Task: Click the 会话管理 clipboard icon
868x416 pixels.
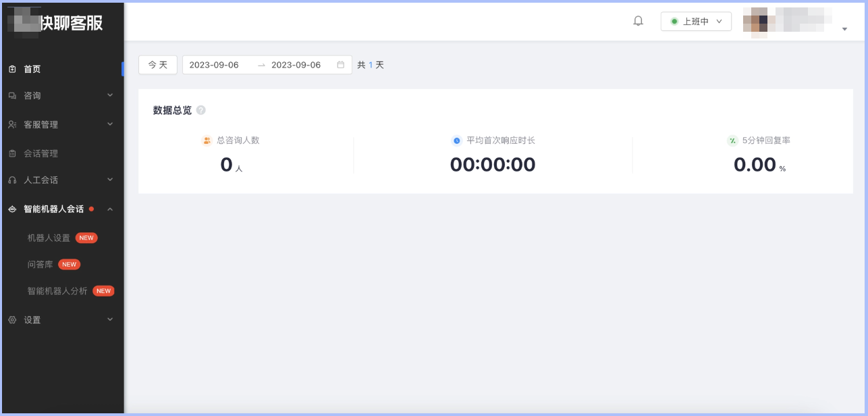Action: [12, 153]
